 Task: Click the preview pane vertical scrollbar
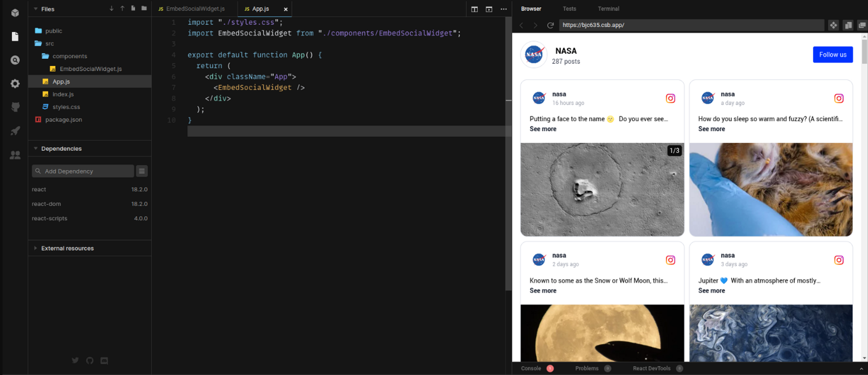click(864, 52)
